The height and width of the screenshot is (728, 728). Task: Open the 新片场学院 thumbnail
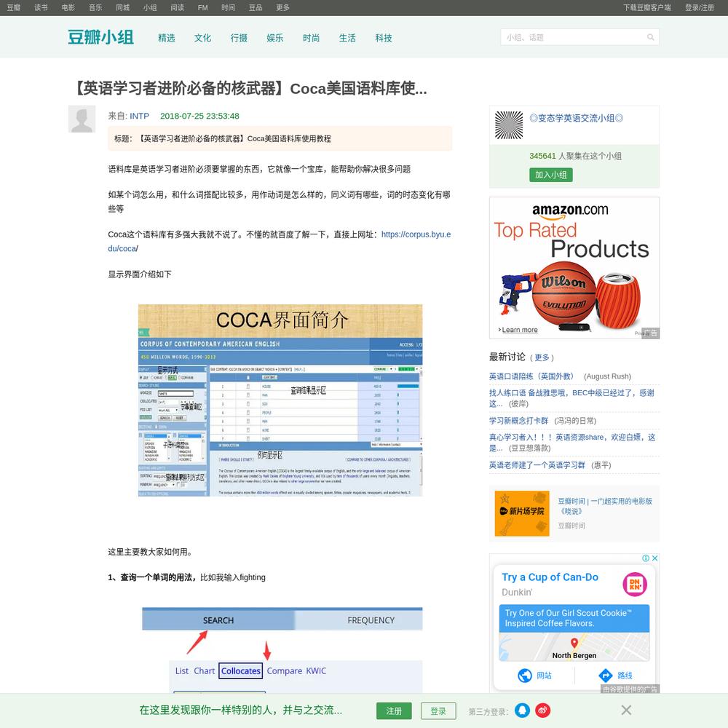pyautogui.click(x=522, y=513)
